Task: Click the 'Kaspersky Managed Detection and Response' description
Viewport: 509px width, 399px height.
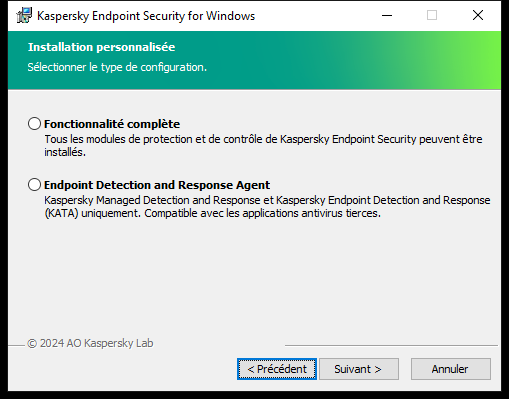Action: 267,207
